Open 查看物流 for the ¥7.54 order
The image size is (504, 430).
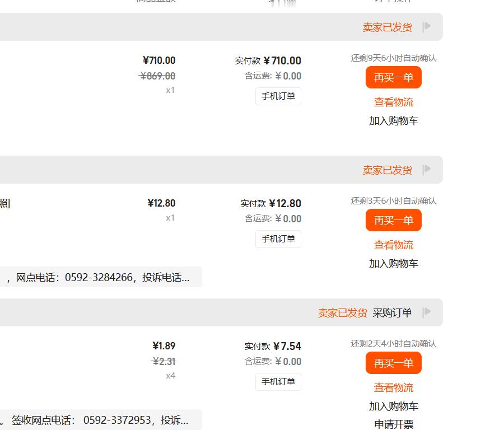coord(394,387)
